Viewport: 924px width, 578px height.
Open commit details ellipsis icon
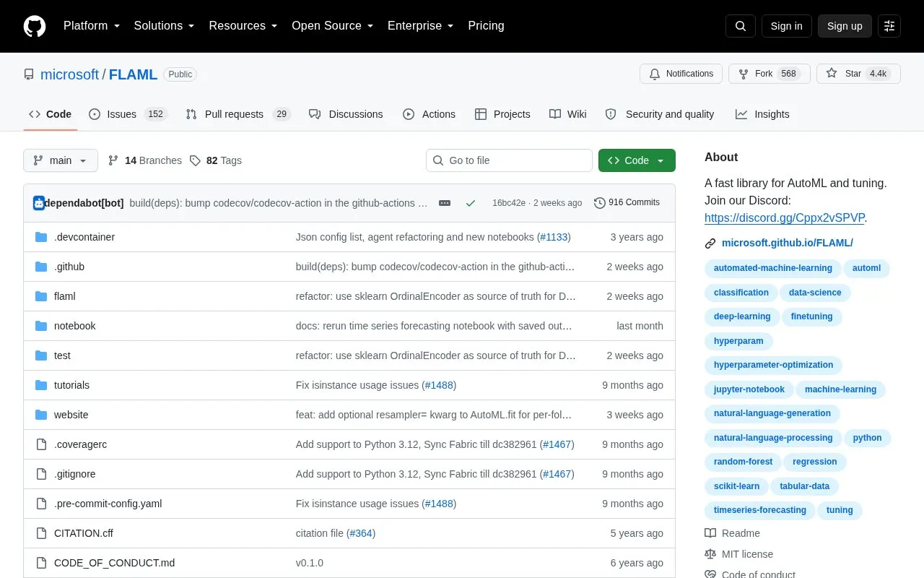445,203
